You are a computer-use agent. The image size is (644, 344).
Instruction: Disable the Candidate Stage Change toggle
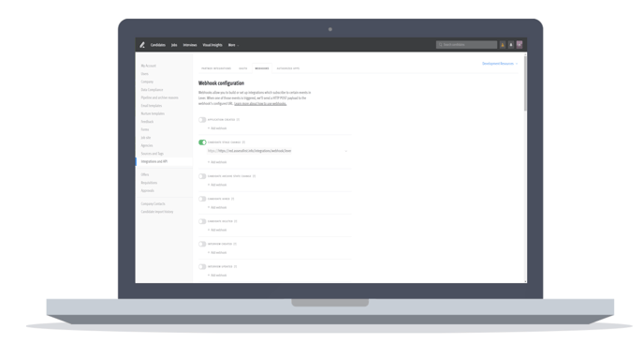tap(202, 142)
